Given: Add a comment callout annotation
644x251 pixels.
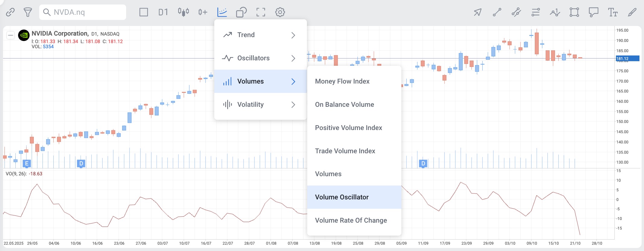Looking at the screenshot, I should pyautogui.click(x=593, y=12).
